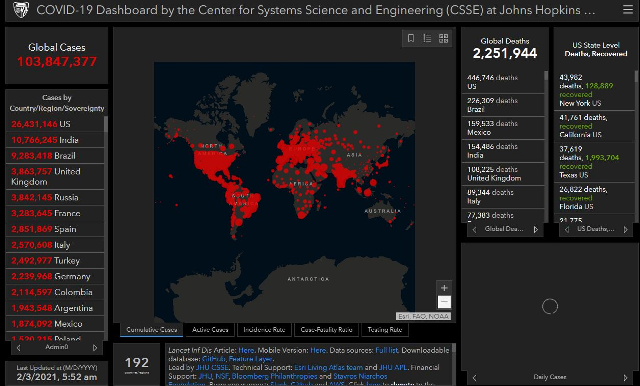The width and height of the screenshot is (640, 386).
Task: Select India in the cases by country list
Action: (55, 140)
